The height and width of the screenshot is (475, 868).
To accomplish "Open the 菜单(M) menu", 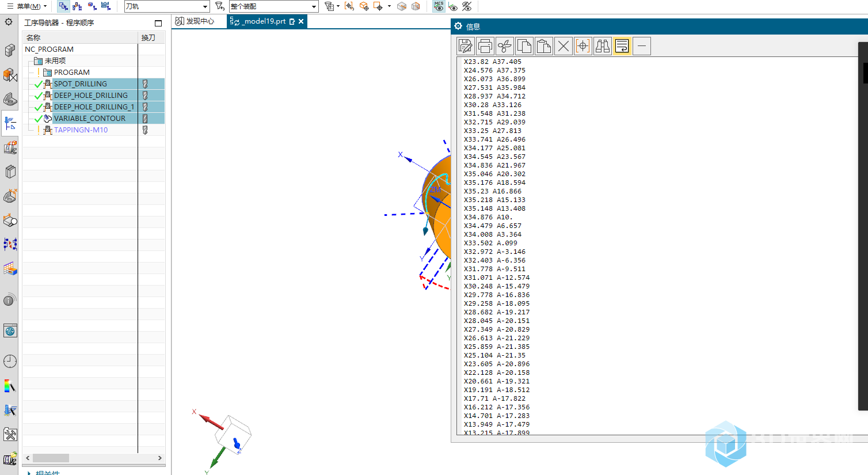I will [x=26, y=6].
